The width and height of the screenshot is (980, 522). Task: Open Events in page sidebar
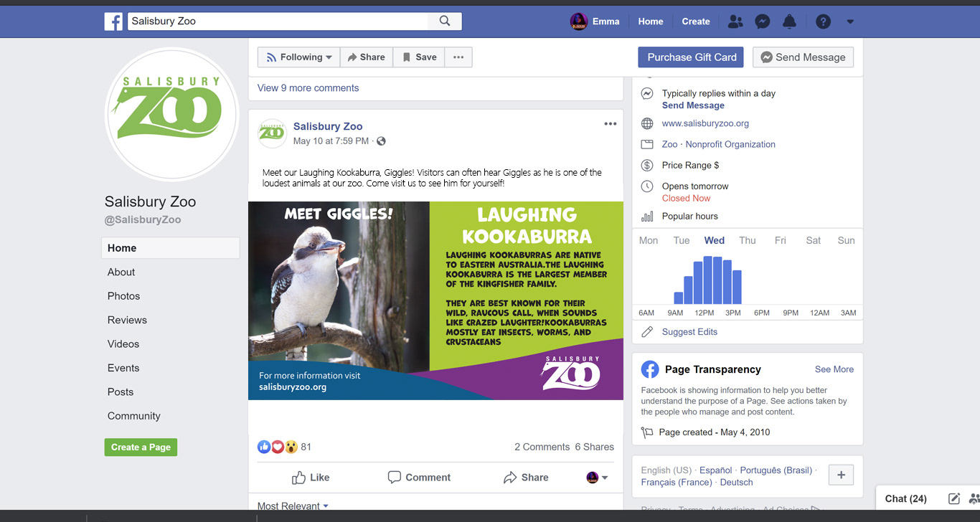pyautogui.click(x=123, y=368)
